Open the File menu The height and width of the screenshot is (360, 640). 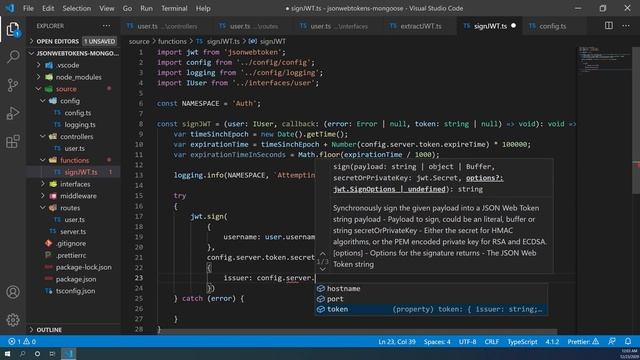tap(28, 8)
